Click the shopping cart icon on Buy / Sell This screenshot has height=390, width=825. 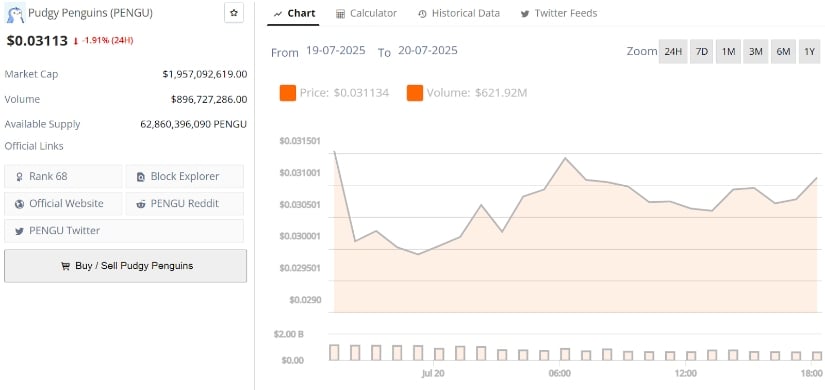pos(65,266)
